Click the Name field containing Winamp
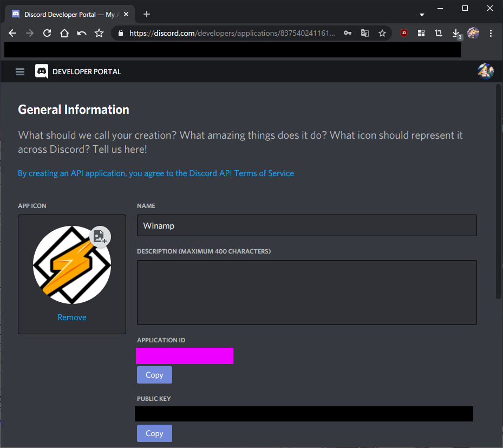Viewport: 503px width, 448px height. click(x=306, y=225)
